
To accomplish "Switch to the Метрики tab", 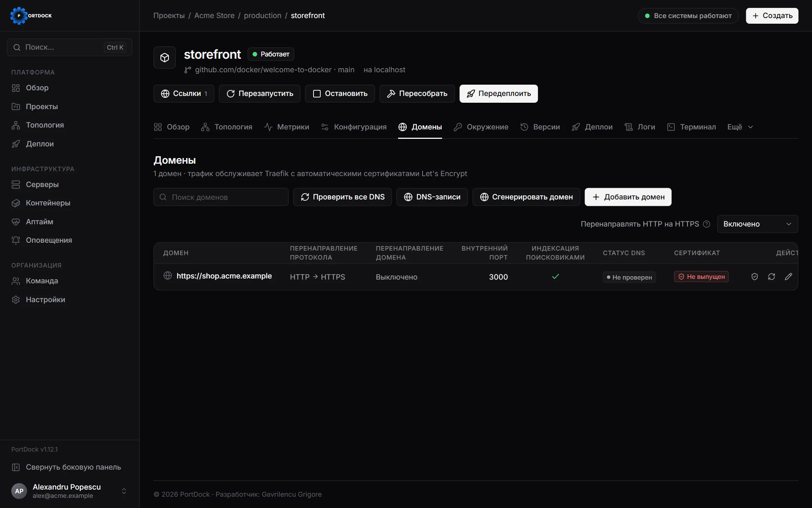I will (286, 127).
